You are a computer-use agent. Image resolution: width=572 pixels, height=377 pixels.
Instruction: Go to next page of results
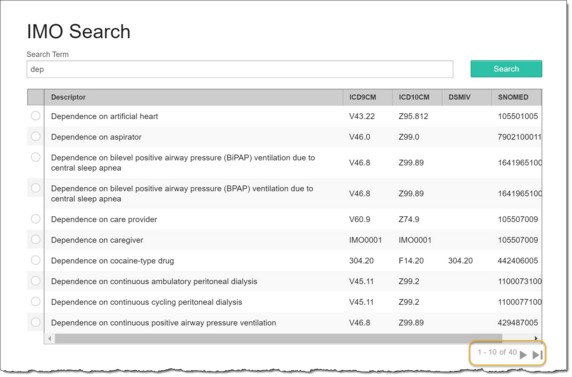click(523, 354)
